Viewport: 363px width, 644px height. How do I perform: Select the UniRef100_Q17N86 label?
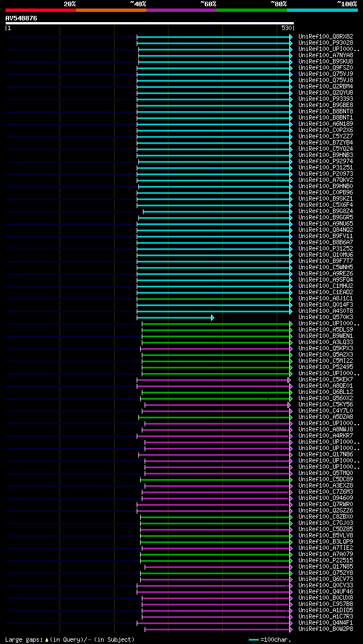326,455
